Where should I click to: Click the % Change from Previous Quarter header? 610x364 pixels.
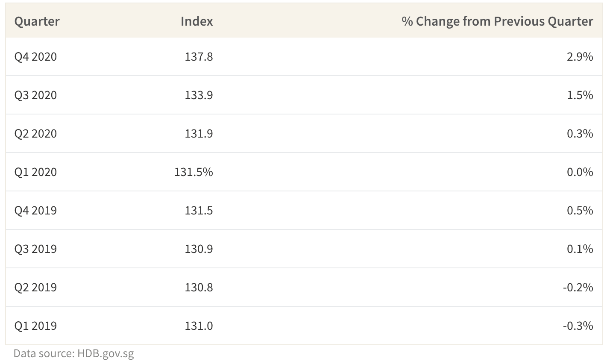498,21
